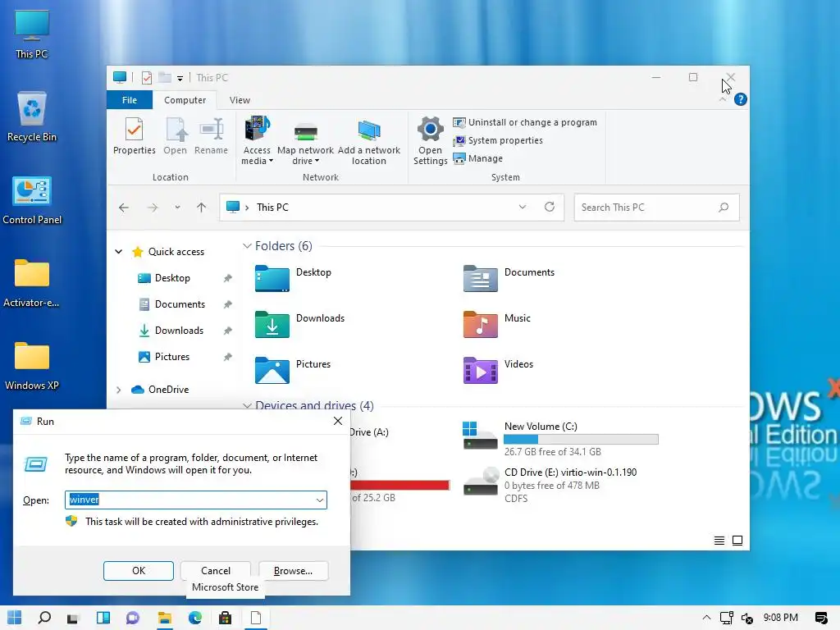
Task: Select Downloads in Quick access
Action: pyautogui.click(x=179, y=331)
